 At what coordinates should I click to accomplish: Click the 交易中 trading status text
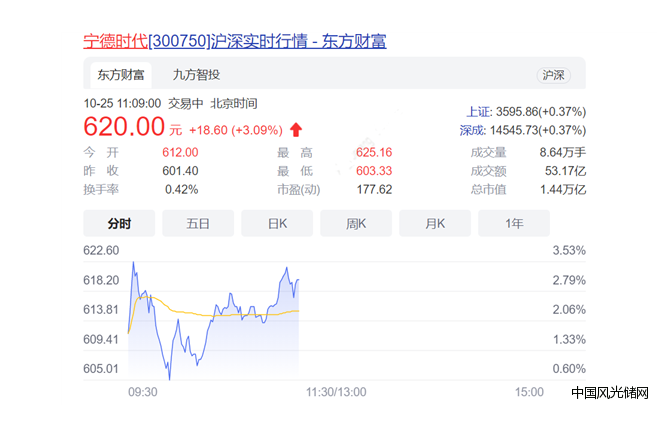(186, 103)
